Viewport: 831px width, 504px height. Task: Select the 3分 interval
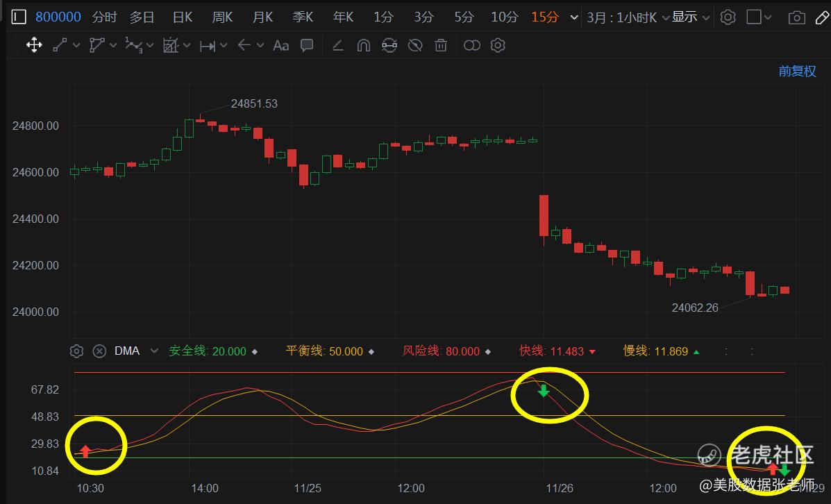[423, 17]
